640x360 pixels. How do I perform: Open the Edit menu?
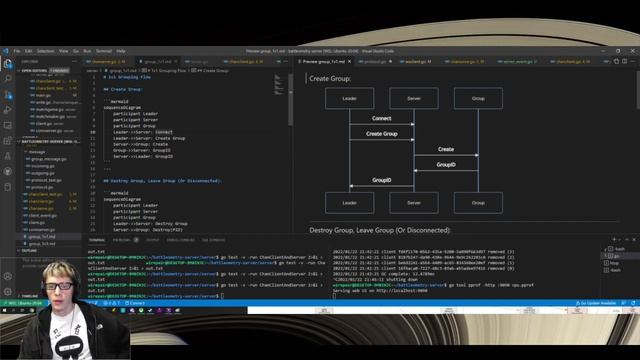click(x=29, y=51)
